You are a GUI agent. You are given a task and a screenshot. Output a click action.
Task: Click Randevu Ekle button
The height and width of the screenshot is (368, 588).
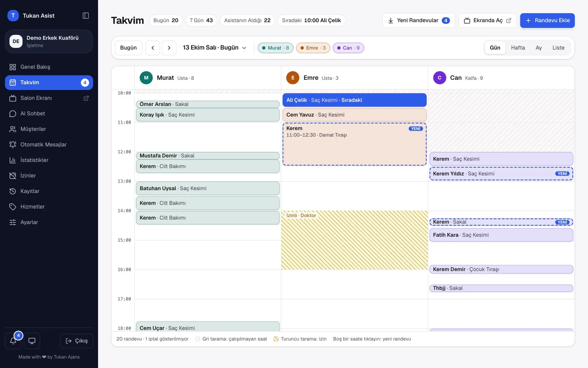click(547, 21)
